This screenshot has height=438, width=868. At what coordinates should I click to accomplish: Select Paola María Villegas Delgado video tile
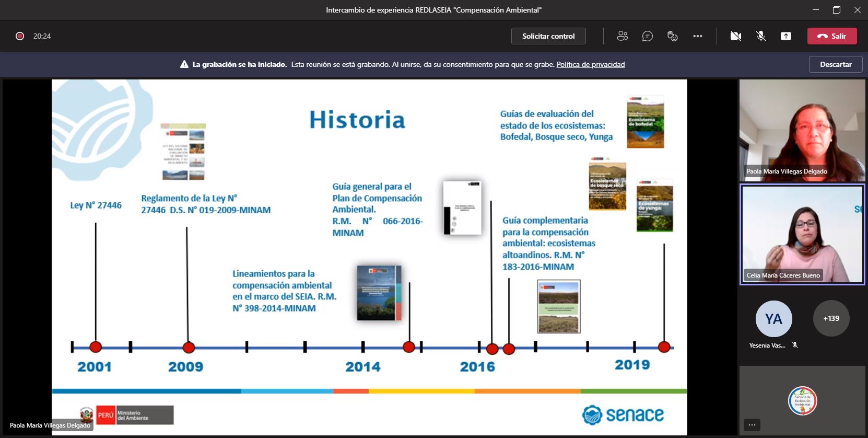coord(802,130)
